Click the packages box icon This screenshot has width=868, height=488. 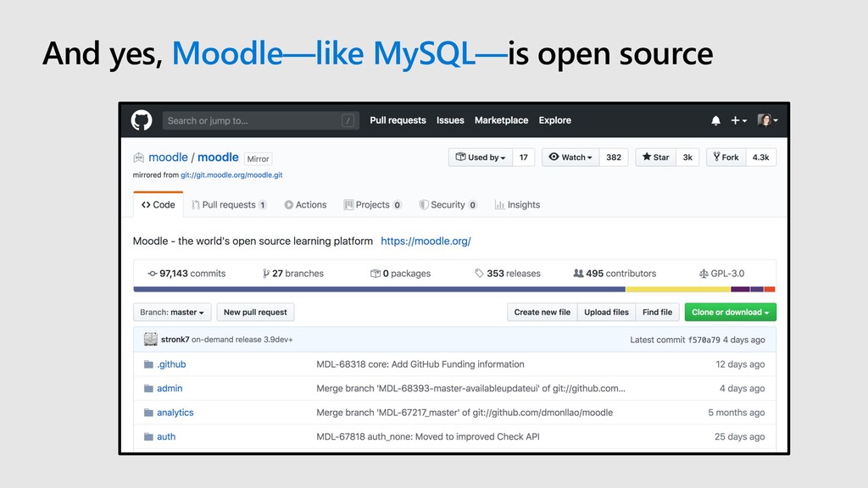[376, 274]
